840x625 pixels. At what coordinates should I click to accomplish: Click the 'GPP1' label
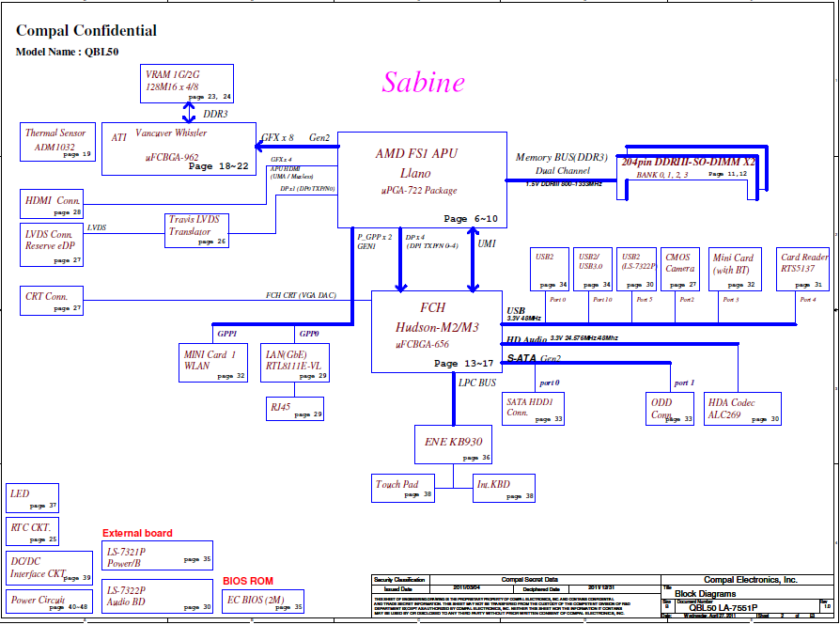227,334
